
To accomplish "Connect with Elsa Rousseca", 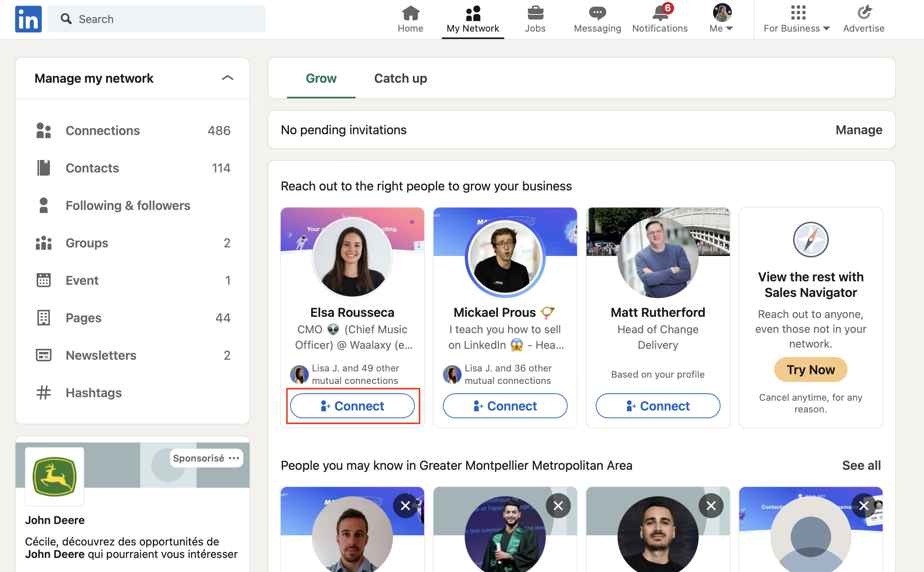I will coord(352,405).
